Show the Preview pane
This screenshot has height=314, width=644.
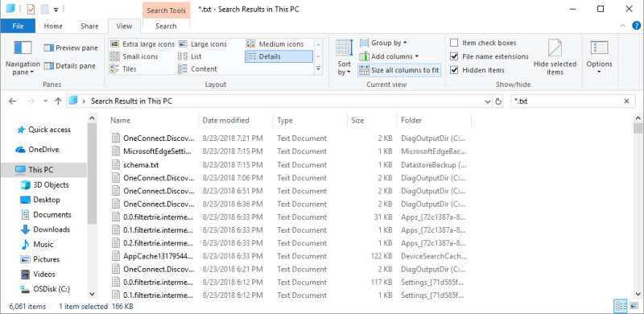(71, 48)
